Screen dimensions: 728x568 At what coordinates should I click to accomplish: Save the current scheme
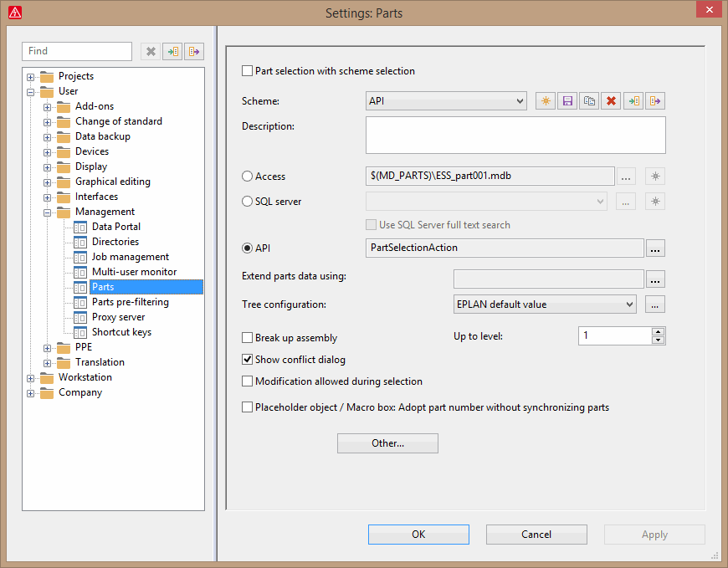click(567, 100)
